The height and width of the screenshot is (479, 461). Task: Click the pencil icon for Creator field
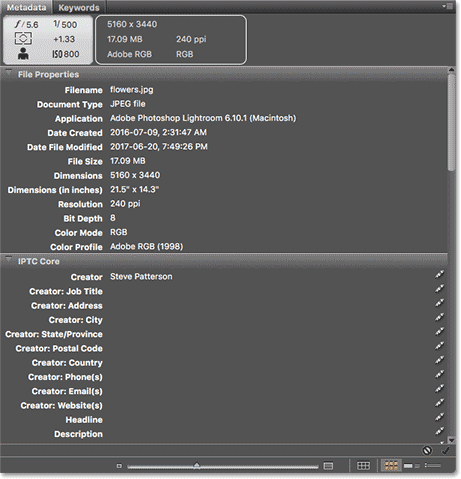(x=439, y=274)
